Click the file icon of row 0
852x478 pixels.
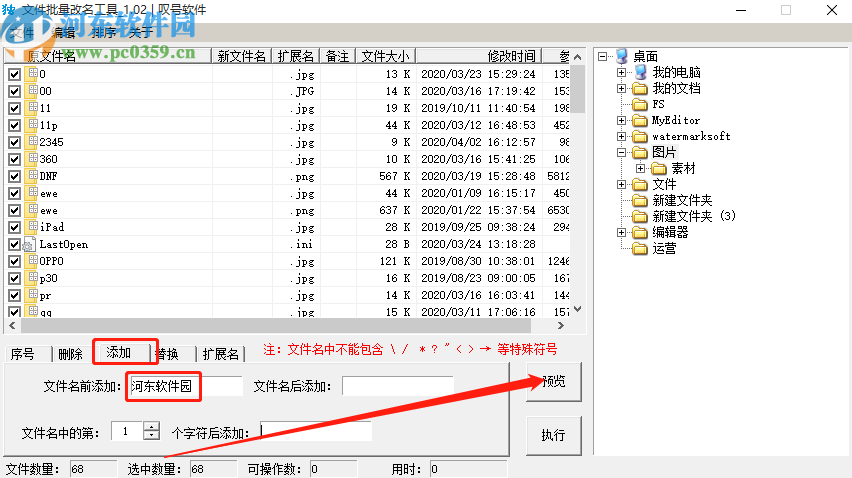[32, 73]
